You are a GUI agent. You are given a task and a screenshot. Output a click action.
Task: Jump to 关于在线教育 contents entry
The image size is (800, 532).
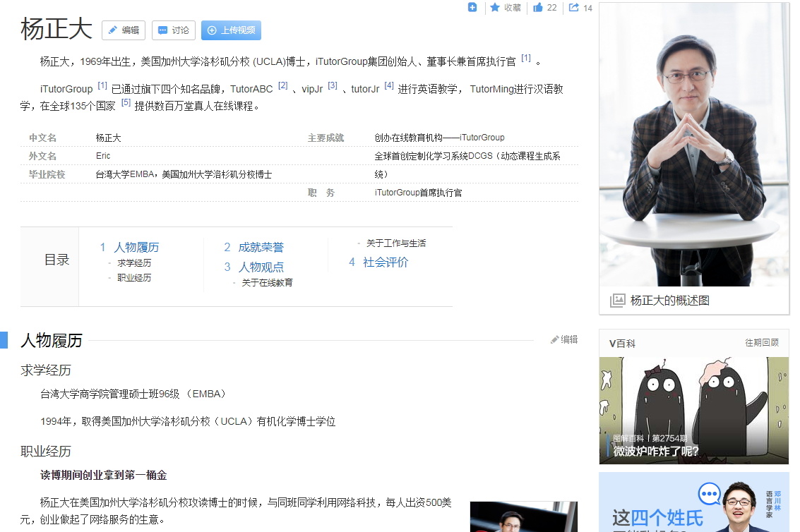pos(268,282)
